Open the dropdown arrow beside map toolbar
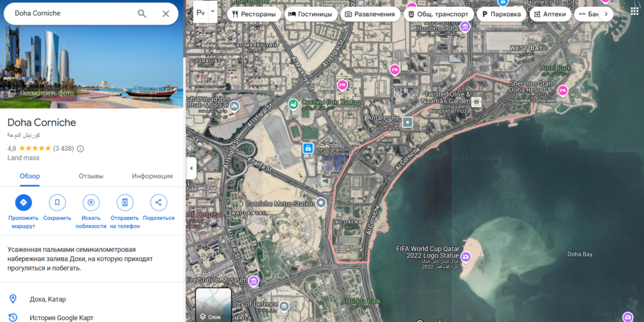The image size is (644, 322). [x=213, y=12]
